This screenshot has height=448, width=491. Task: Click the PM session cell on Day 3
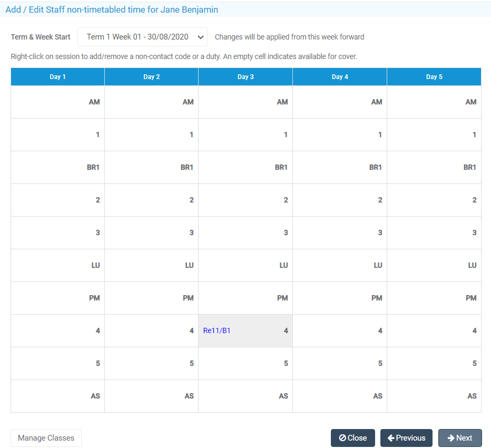coord(245,298)
